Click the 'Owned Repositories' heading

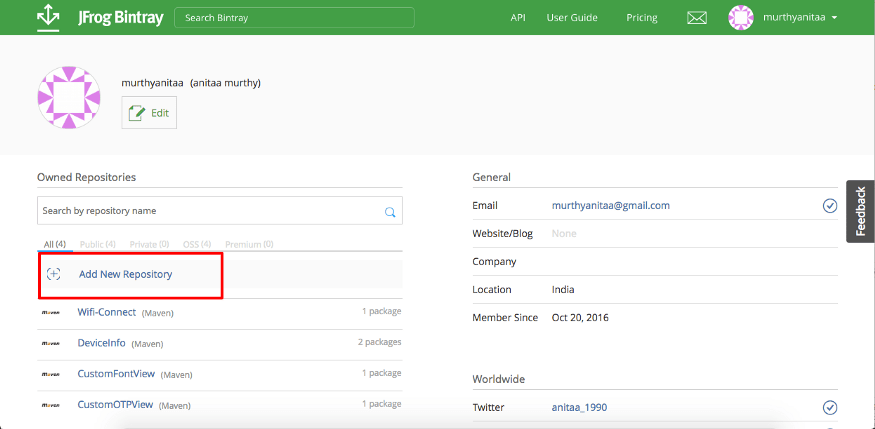86,177
